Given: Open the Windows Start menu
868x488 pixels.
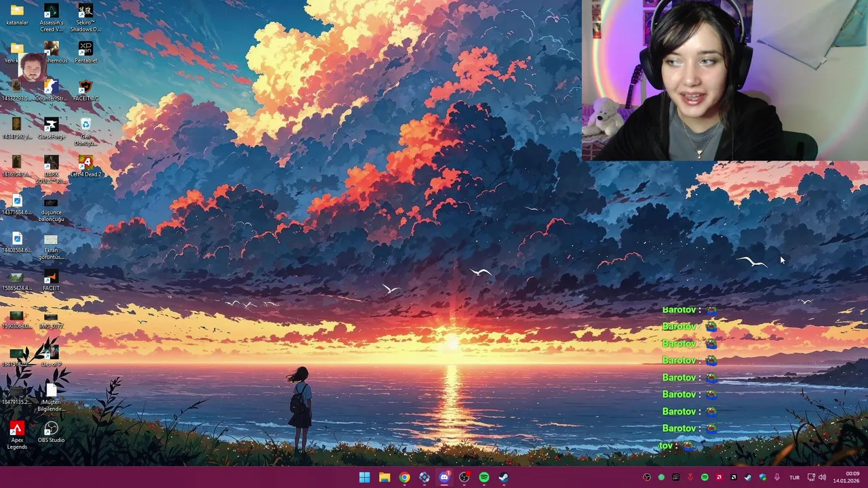Looking at the screenshot, I should [364, 477].
